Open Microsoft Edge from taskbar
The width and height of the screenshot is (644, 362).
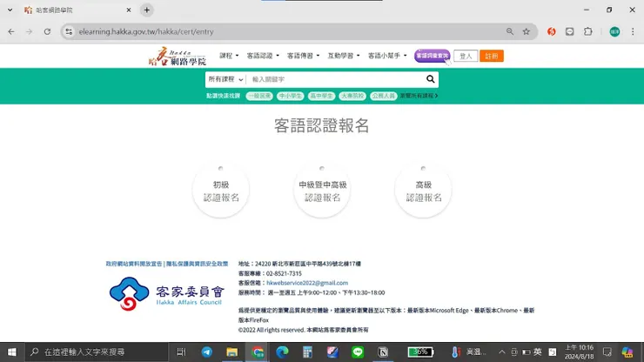point(282,352)
